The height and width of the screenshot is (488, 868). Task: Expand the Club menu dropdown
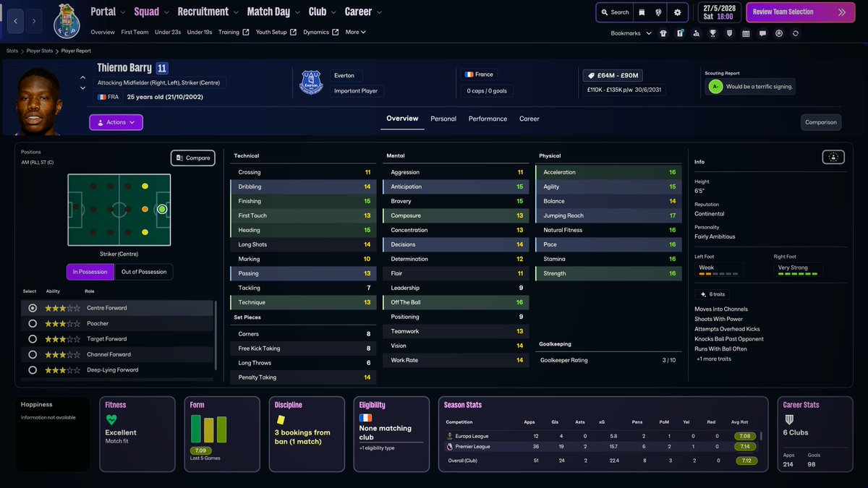tap(322, 12)
